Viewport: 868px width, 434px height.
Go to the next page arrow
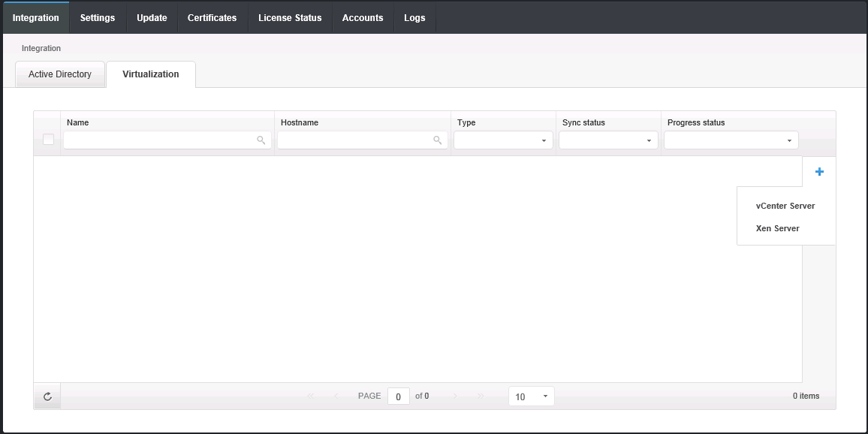[x=455, y=396]
